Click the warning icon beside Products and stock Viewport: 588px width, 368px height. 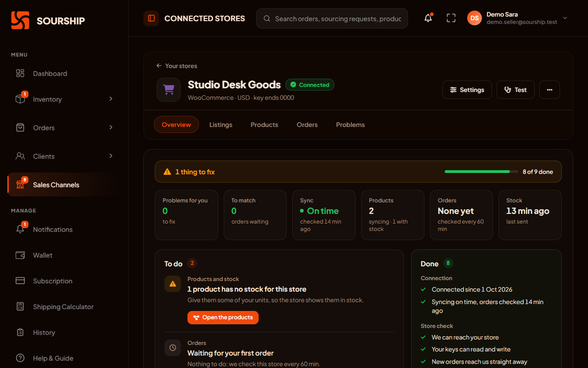(x=173, y=284)
